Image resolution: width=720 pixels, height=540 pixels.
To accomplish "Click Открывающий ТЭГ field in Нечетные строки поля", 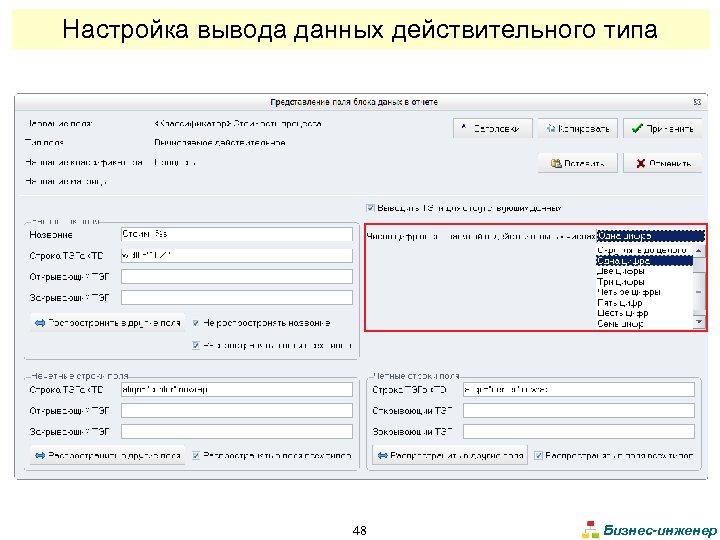I will (237, 411).
